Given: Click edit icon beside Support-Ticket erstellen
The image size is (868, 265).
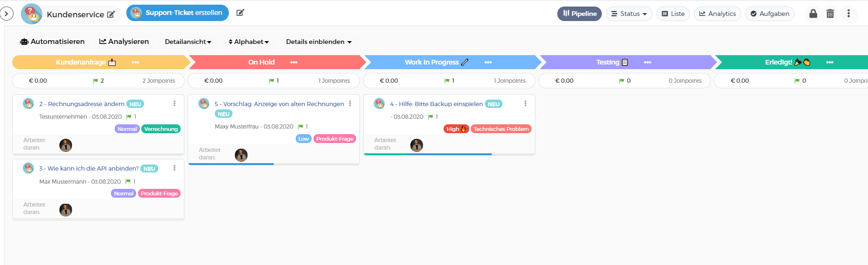Looking at the screenshot, I should [x=240, y=13].
